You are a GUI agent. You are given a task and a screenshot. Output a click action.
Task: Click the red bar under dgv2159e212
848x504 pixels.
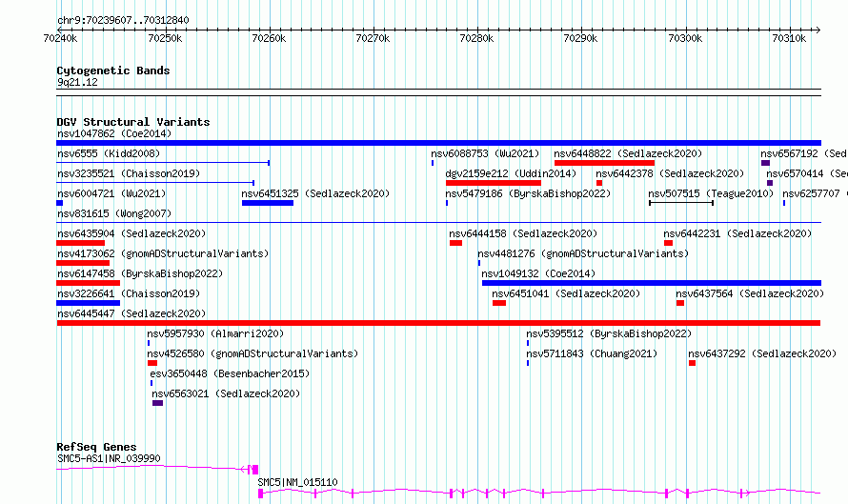point(494,183)
